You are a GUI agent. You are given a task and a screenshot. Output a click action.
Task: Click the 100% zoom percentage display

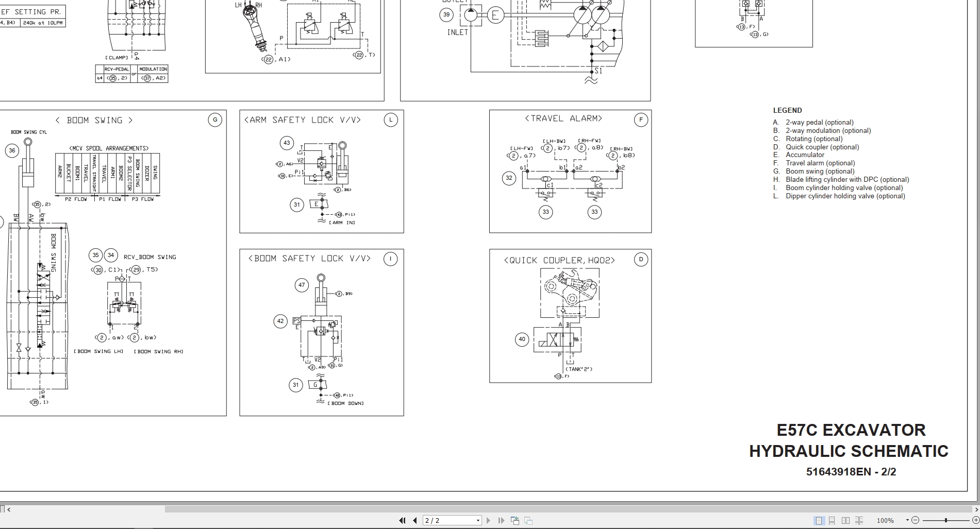pyautogui.click(x=886, y=520)
